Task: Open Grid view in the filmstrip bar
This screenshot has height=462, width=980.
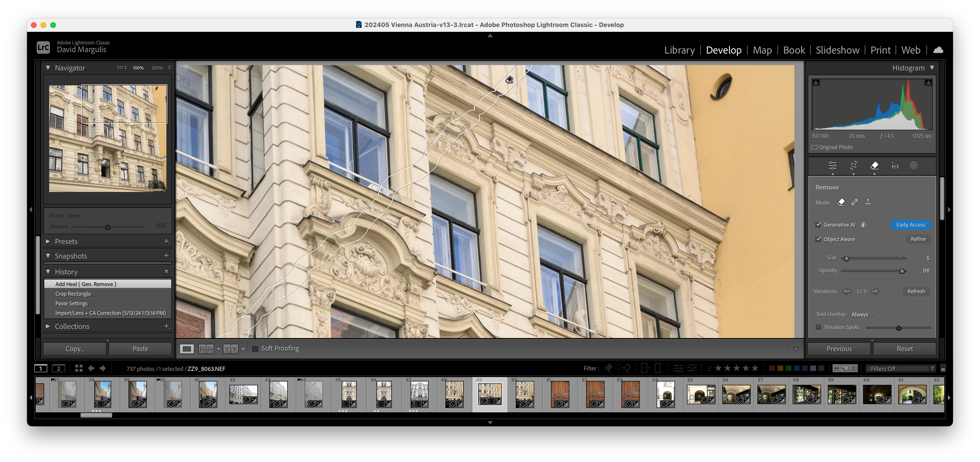Action: point(79,368)
